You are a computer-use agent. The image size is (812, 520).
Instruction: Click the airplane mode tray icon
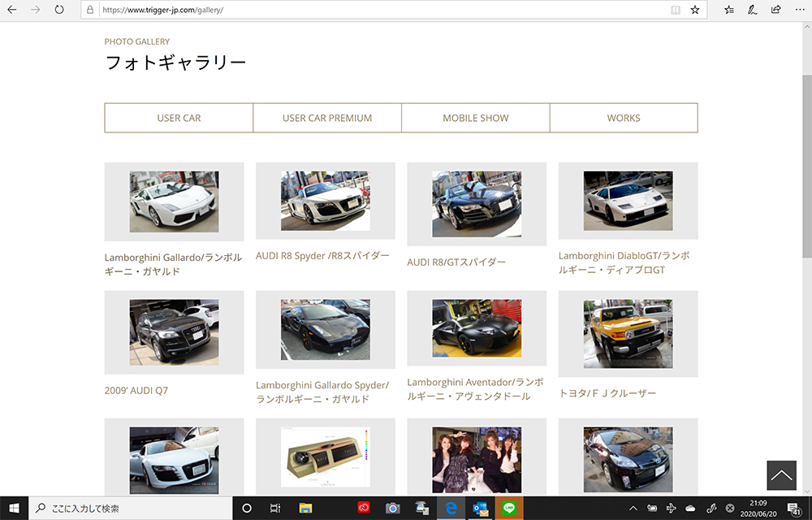[672, 508]
